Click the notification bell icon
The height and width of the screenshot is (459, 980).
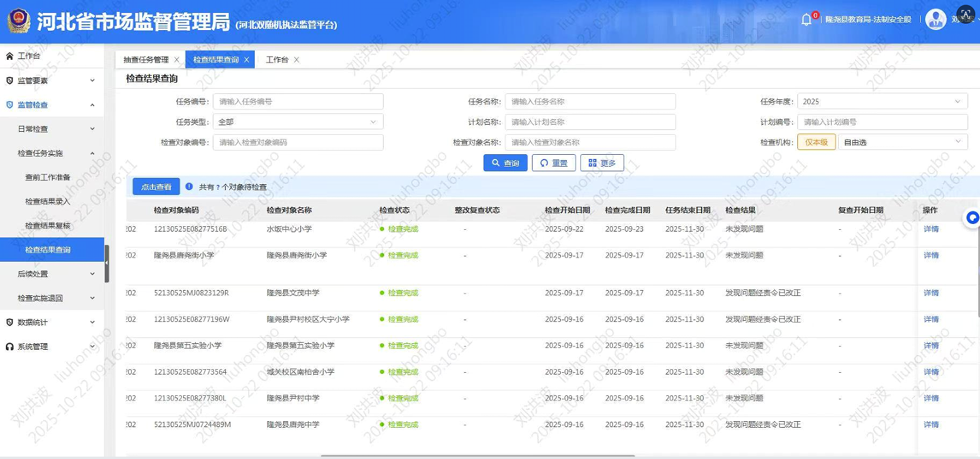[806, 19]
